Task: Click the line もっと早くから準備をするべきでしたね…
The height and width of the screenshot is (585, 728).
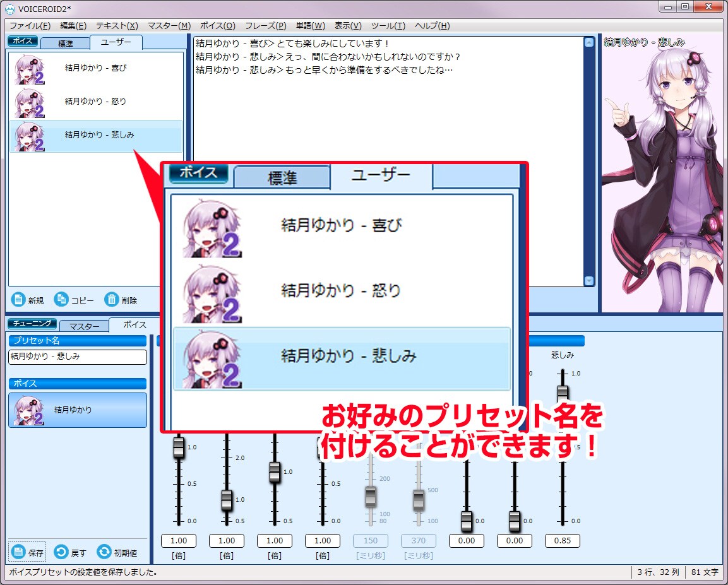Action: [369, 70]
